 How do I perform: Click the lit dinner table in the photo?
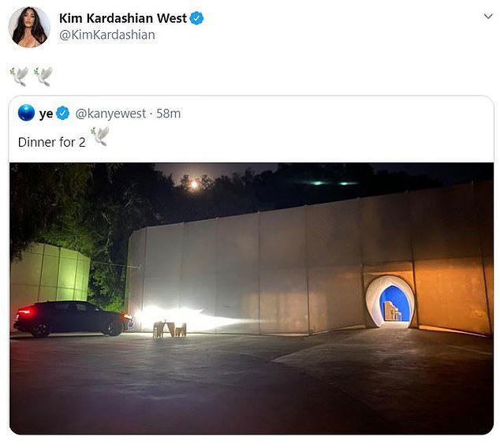tap(170, 330)
